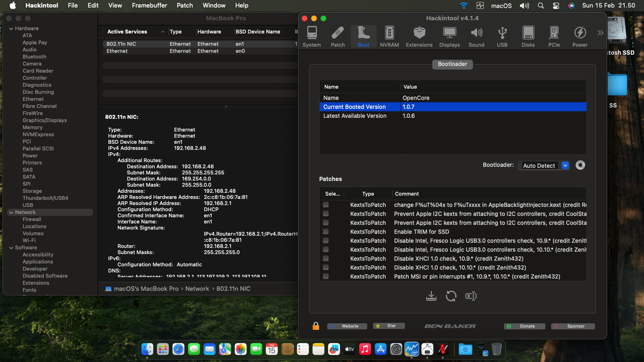Viewport: 644px width, 362px height.
Task: Check the Disable XHCI 1.0 check 10.10 patch
Action: [x=326, y=267]
